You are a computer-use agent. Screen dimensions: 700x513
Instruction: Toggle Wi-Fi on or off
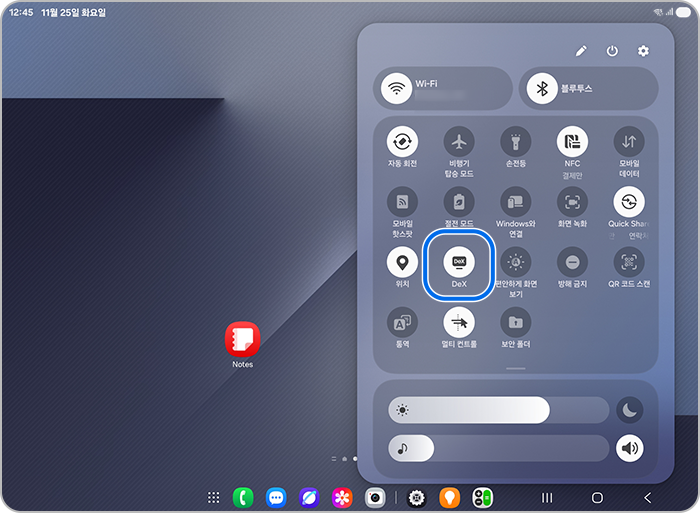[x=397, y=88]
